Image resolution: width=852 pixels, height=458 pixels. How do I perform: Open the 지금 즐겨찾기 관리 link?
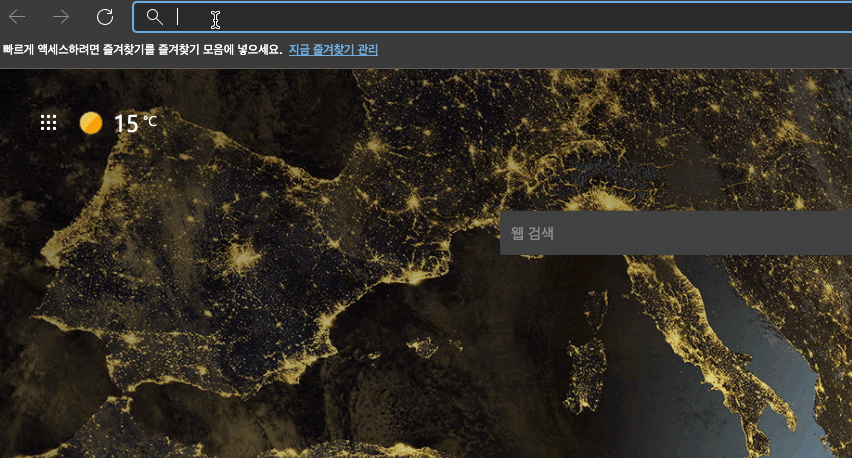click(333, 49)
